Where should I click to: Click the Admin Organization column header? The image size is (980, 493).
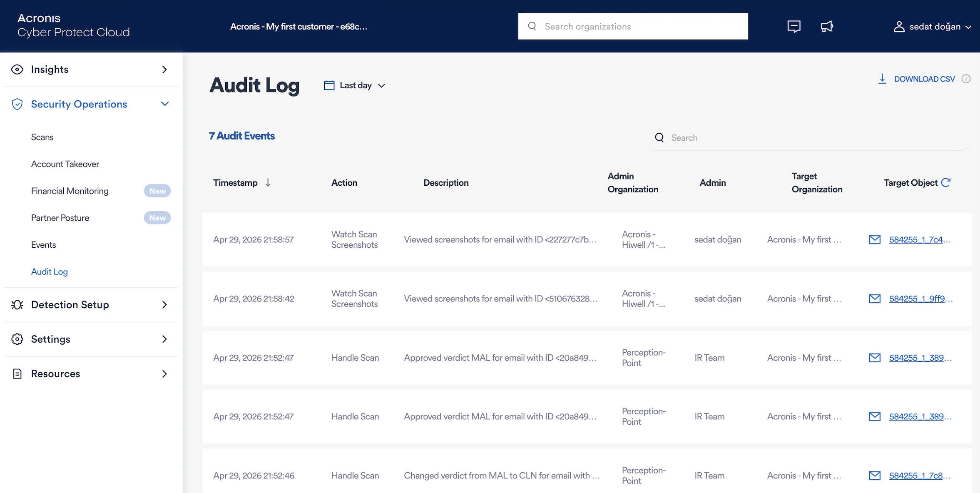633,182
